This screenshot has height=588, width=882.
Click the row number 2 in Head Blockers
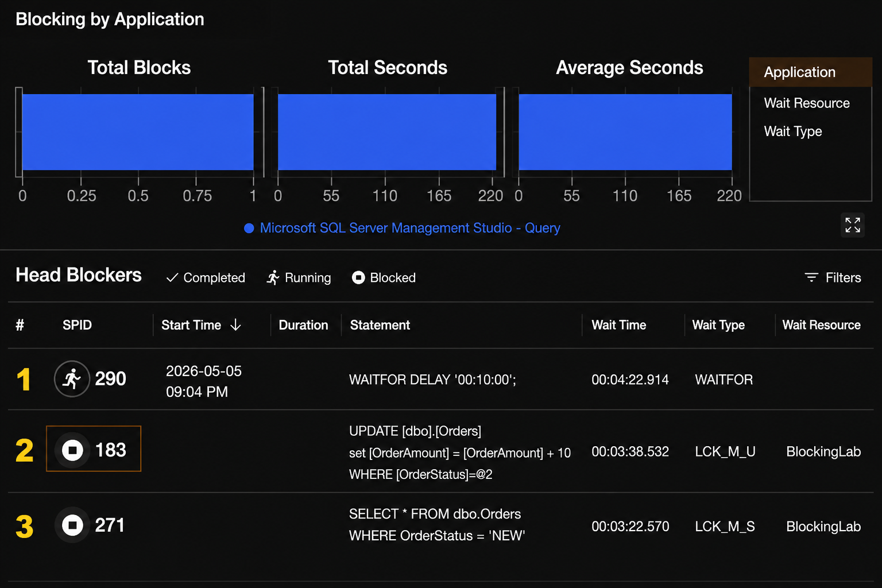coord(25,451)
